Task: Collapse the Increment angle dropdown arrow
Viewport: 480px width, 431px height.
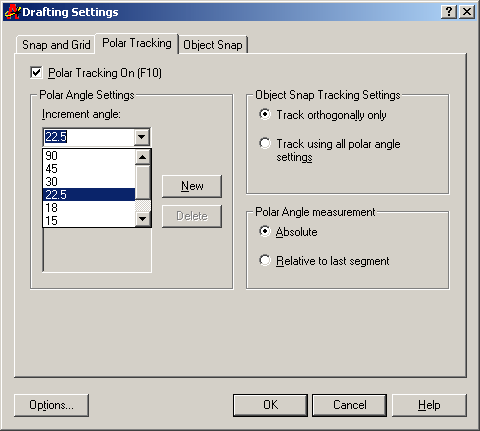Action: 142,137
